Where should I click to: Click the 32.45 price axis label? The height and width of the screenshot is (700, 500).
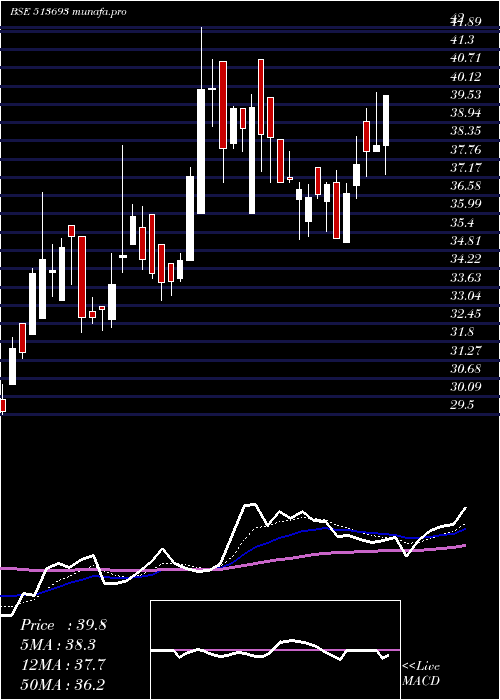[466, 314]
